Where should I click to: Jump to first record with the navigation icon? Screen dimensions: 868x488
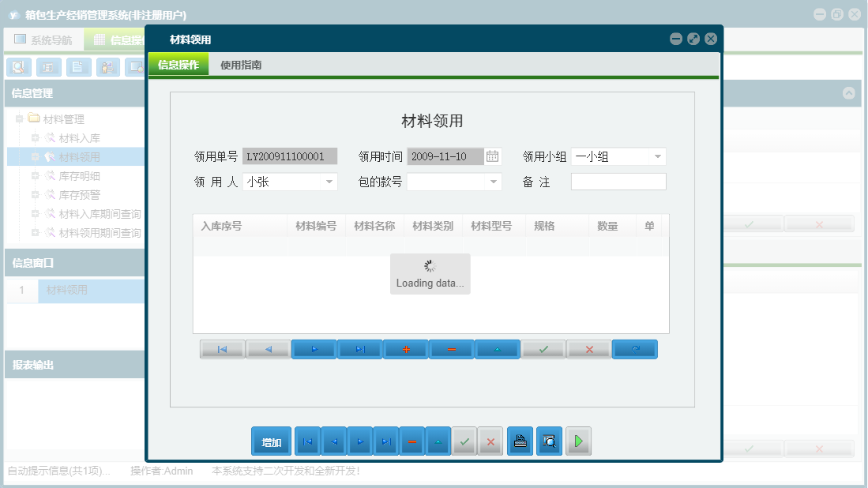(222, 348)
